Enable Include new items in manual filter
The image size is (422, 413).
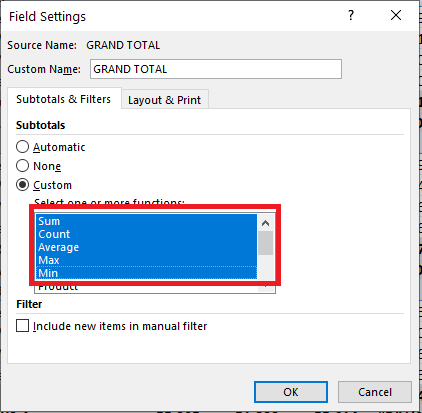click(22, 326)
